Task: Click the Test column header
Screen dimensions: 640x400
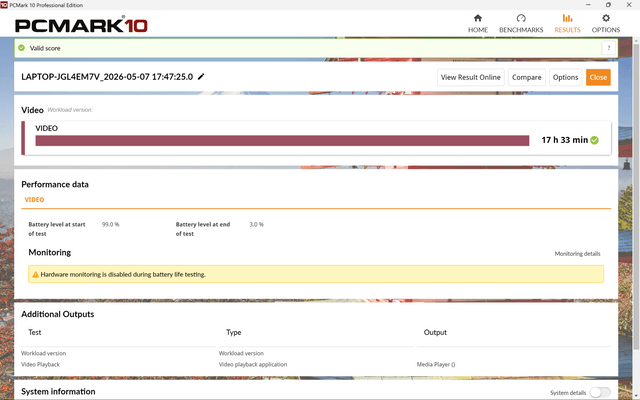Action: pyautogui.click(x=35, y=332)
